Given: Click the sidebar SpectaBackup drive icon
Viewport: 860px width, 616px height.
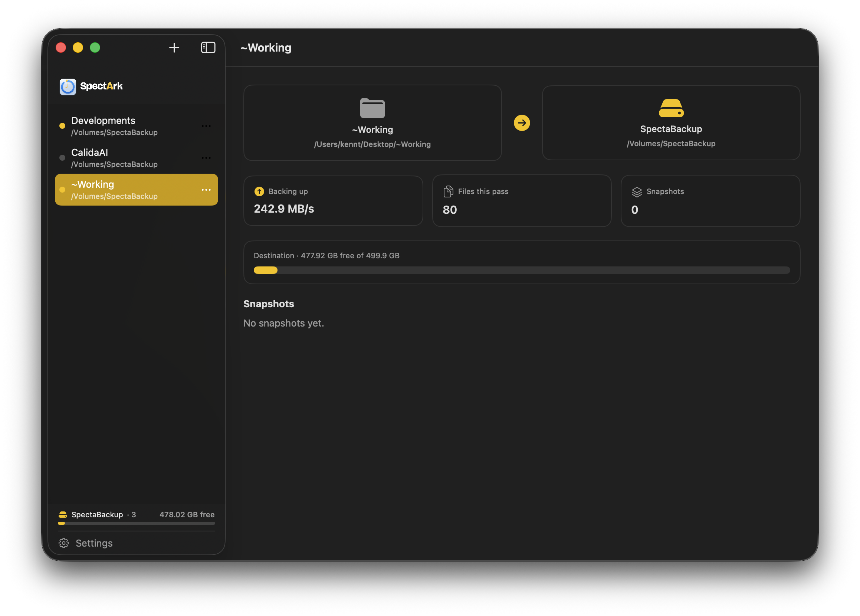Looking at the screenshot, I should (63, 515).
